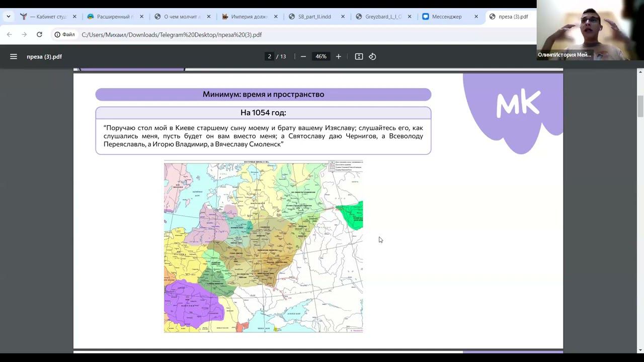Click the 46% zoom level field
Screen dimensions: 644x362
pos(321,57)
